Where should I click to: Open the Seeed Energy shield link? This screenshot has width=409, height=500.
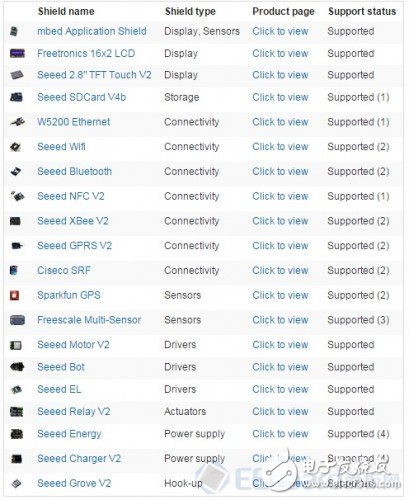coord(69,434)
